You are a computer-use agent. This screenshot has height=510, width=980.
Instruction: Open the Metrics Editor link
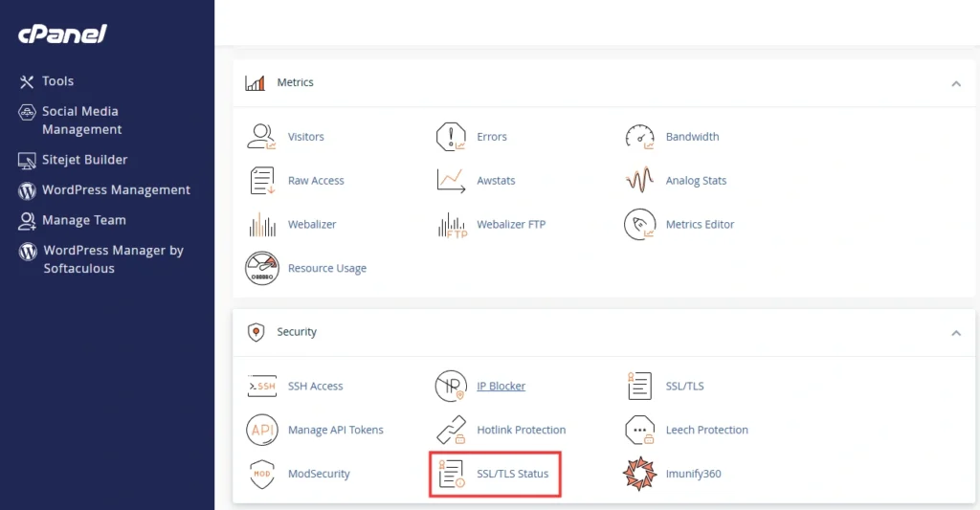(700, 224)
